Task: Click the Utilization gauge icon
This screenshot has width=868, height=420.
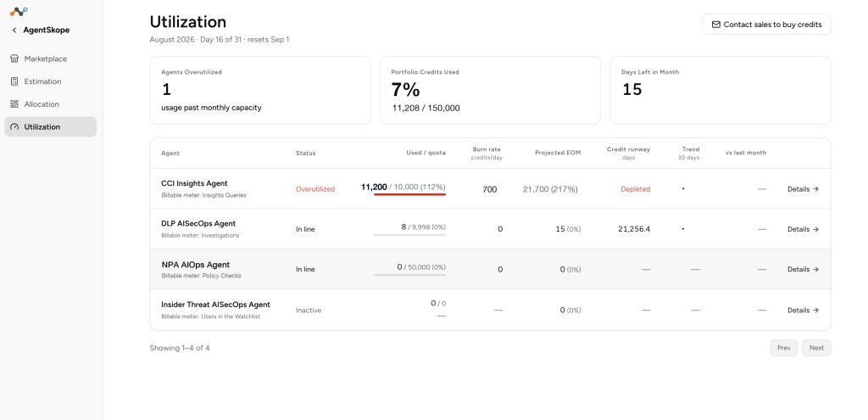Action: (x=14, y=127)
